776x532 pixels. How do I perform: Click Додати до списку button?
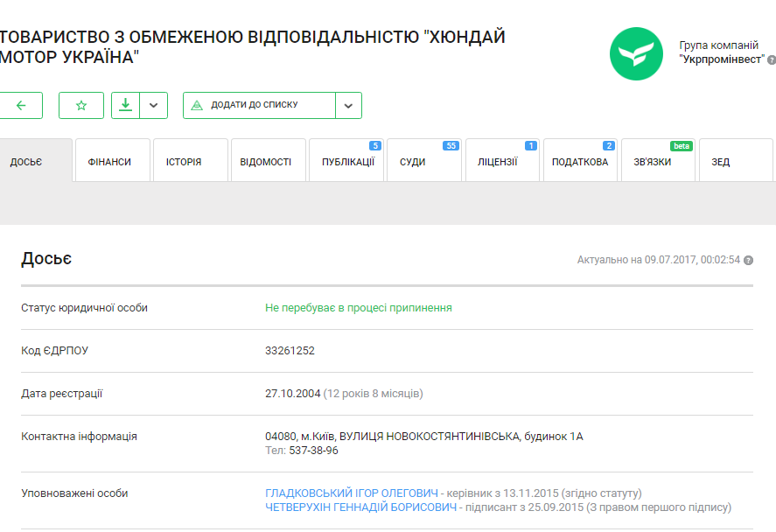258,105
